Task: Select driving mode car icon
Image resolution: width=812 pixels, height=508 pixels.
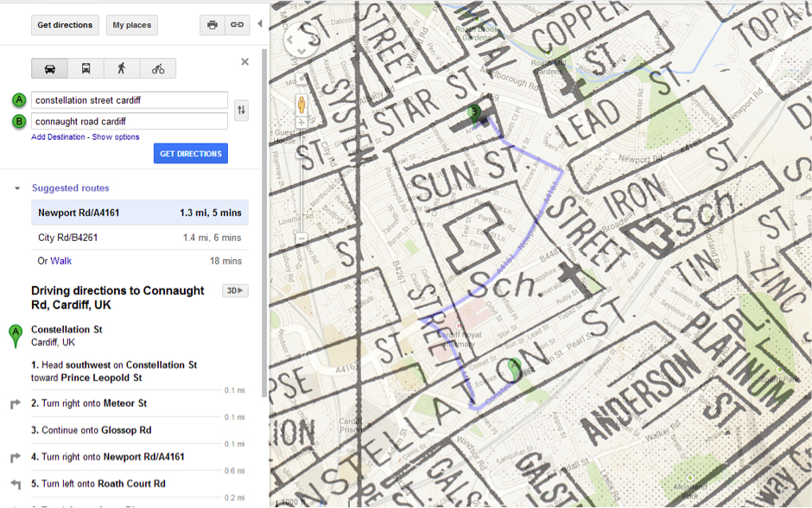Action: click(x=50, y=69)
